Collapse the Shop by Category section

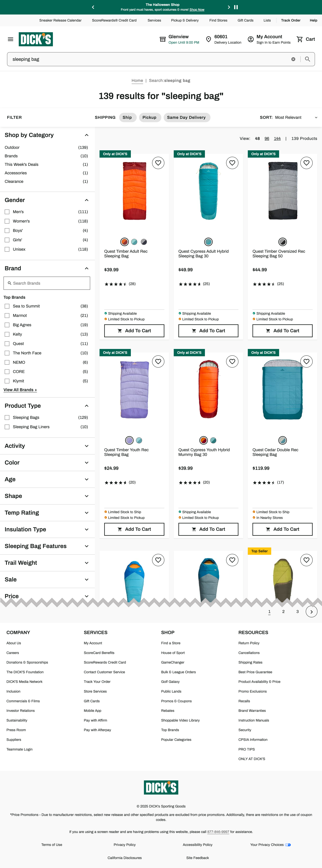87,135
